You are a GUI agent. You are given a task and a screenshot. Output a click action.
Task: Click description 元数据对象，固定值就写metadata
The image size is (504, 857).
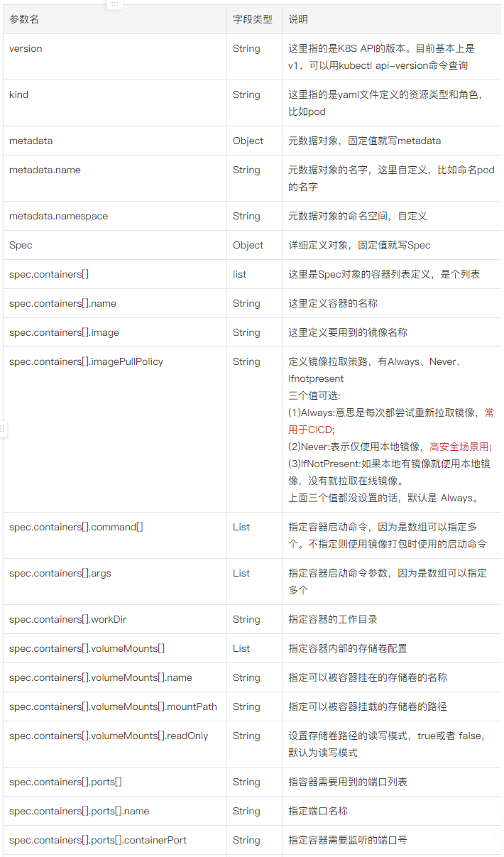tap(364, 141)
